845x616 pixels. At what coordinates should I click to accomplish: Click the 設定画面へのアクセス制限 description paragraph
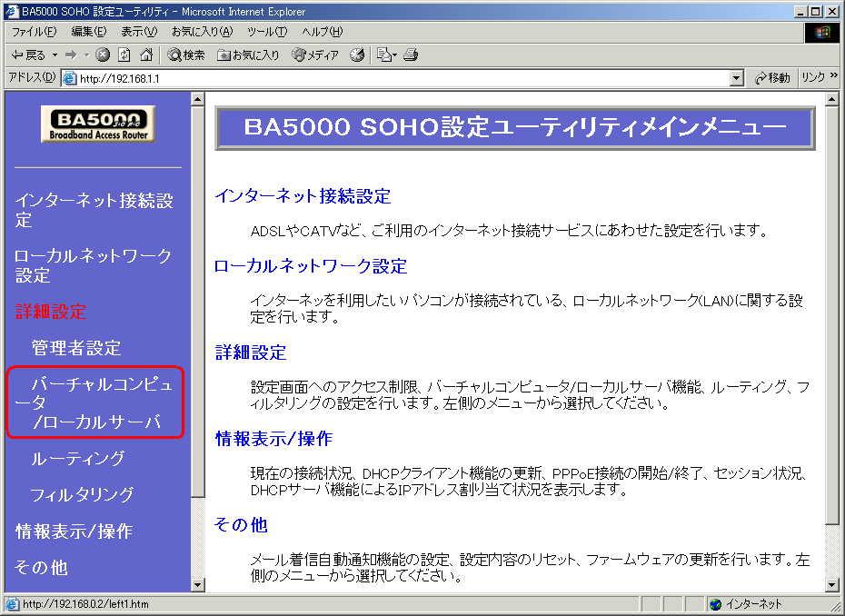click(530, 395)
